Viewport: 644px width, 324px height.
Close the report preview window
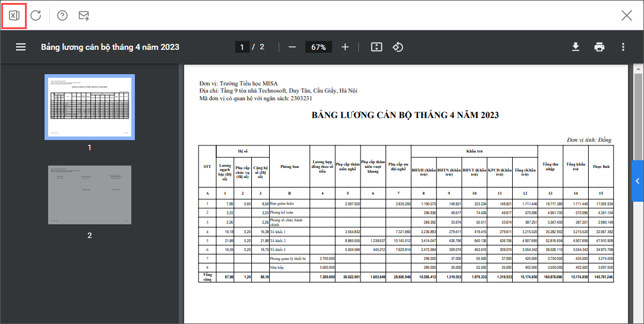[x=627, y=15]
